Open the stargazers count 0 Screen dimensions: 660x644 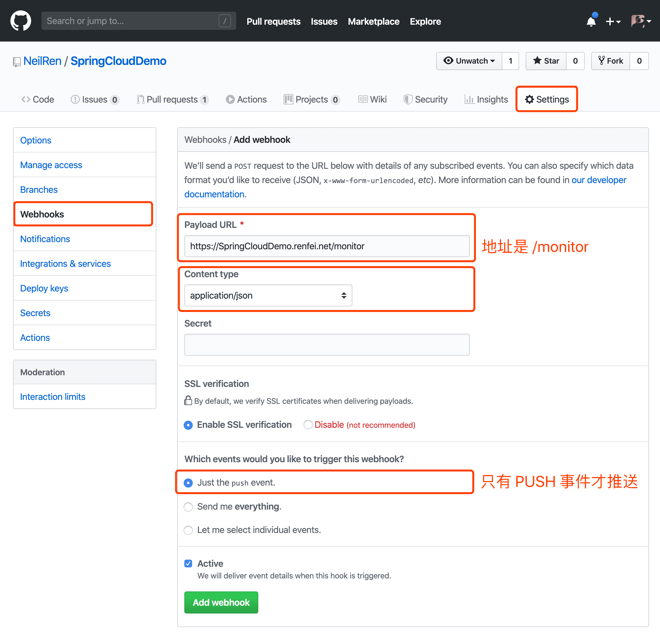[575, 61]
